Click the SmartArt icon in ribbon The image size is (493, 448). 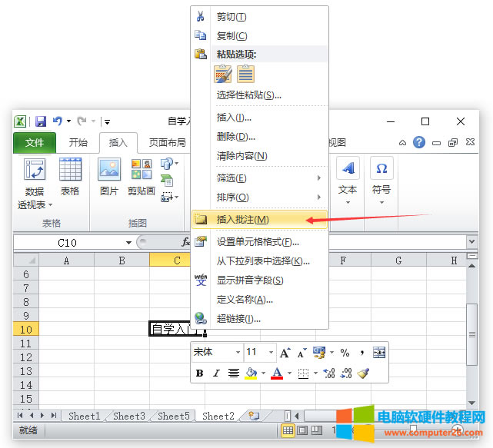click(167, 181)
